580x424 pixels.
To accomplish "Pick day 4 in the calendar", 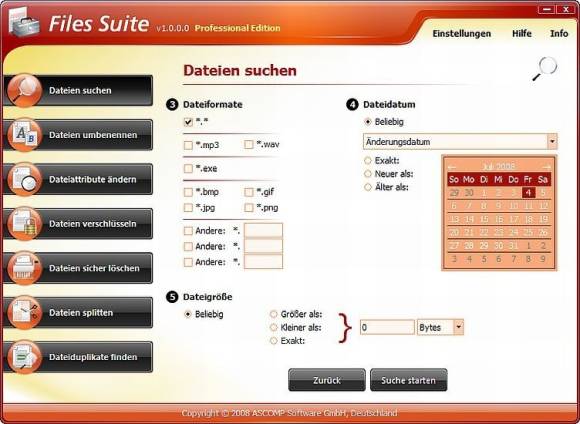I will [528, 192].
